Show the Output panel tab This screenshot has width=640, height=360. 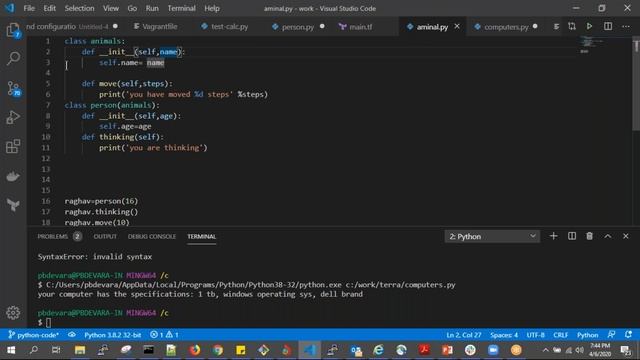105,236
